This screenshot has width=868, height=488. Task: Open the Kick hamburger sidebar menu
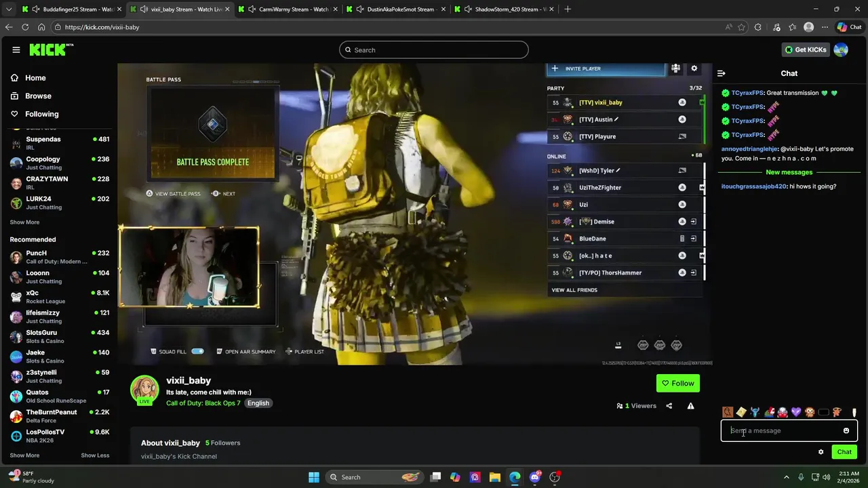click(x=16, y=49)
